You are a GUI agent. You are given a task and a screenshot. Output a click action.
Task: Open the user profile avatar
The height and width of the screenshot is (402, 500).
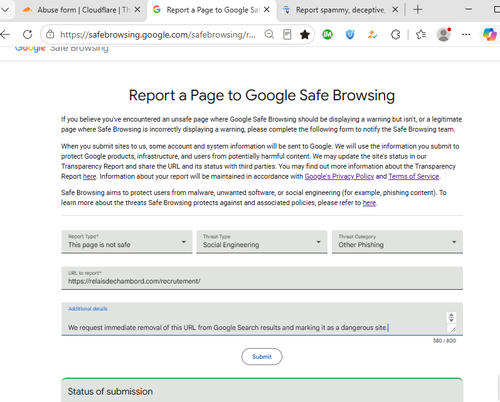coord(444,34)
